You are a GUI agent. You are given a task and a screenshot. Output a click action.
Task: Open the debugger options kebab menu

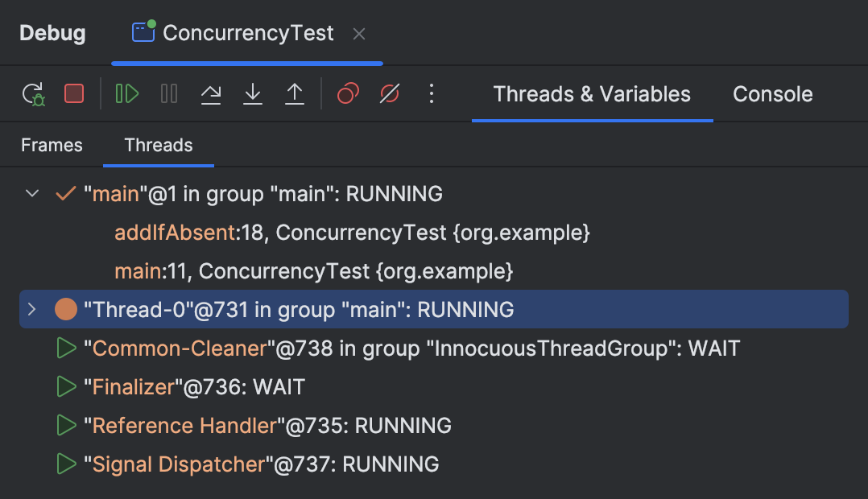[432, 94]
